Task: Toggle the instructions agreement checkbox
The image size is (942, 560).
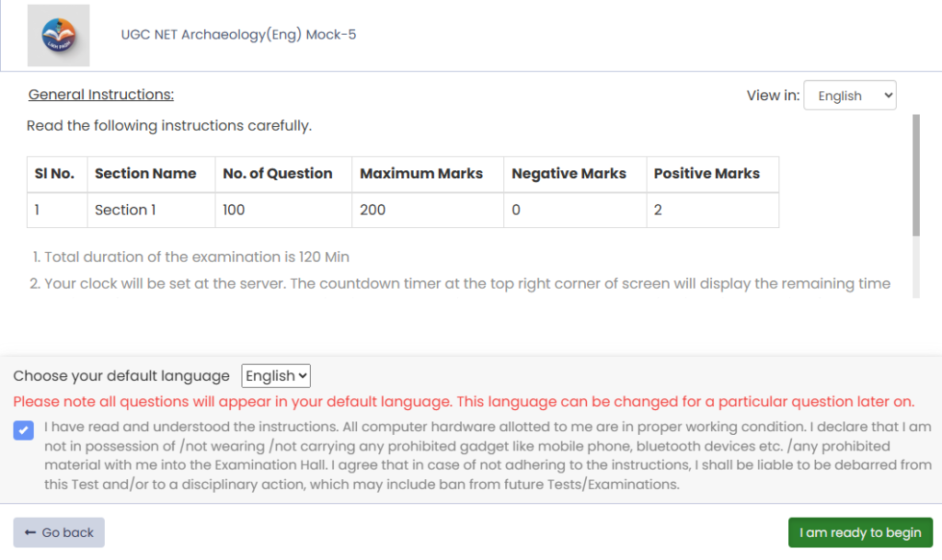Action: coord(25,429)
